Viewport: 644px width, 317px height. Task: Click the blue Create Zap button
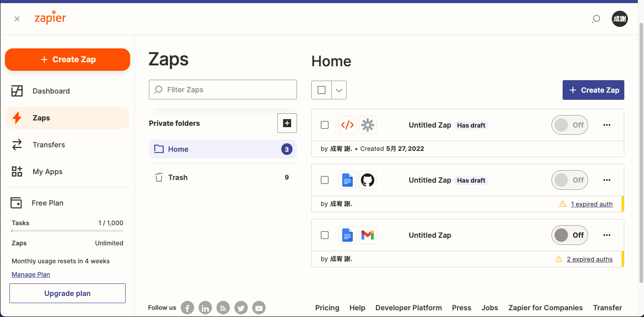(593, 90)
